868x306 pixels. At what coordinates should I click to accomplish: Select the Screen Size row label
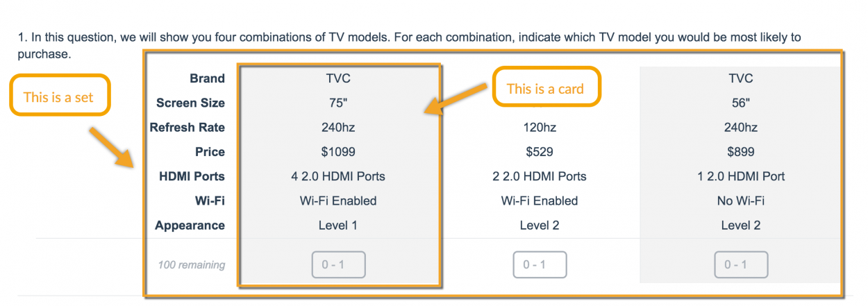pyautogui.click(x=190, y=103)
